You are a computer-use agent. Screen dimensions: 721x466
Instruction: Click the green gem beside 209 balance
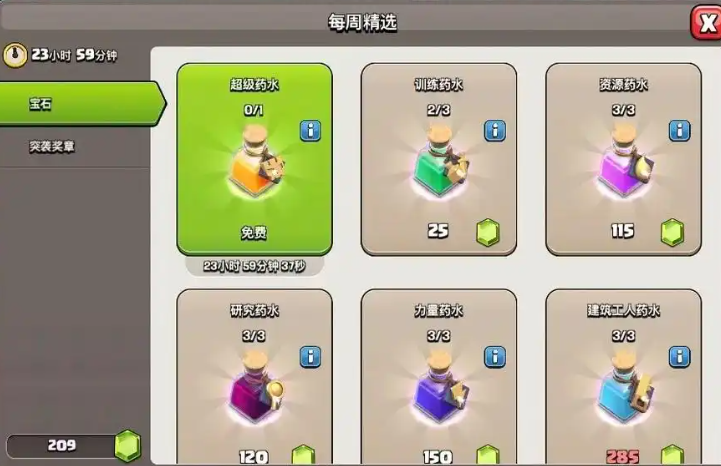pos(127,446)
